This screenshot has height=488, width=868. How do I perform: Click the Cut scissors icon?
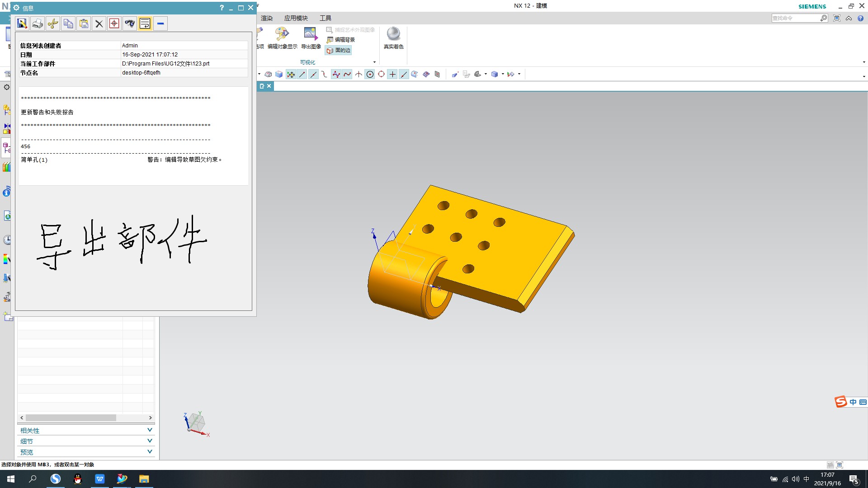[53, 23]
